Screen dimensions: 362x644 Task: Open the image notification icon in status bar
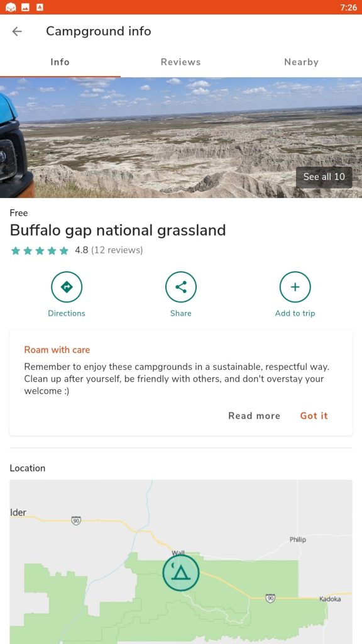25,7
